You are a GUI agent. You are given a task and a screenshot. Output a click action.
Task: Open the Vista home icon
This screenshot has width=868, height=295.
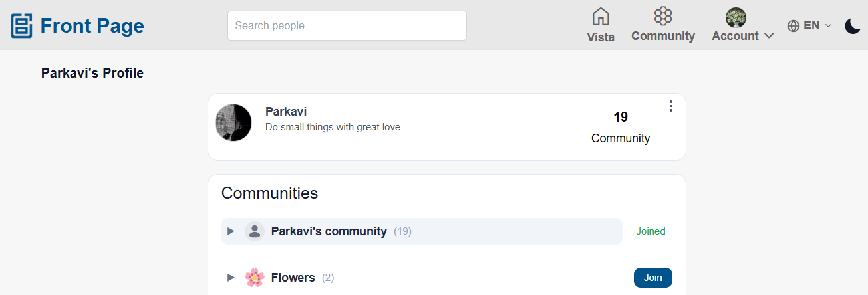(x=601, y=16)
